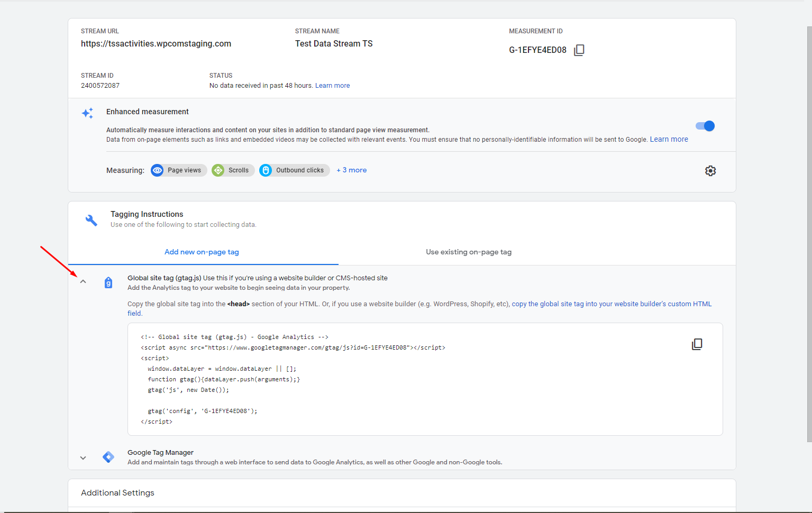Click the Page views eye icon
The image size is (812, 513).
[x=157, y=170]
